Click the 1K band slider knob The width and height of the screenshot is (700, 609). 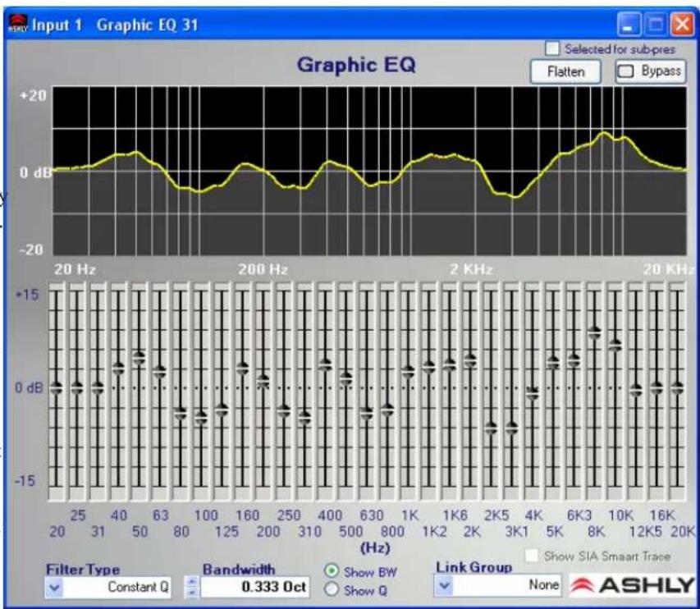(408, 371)
